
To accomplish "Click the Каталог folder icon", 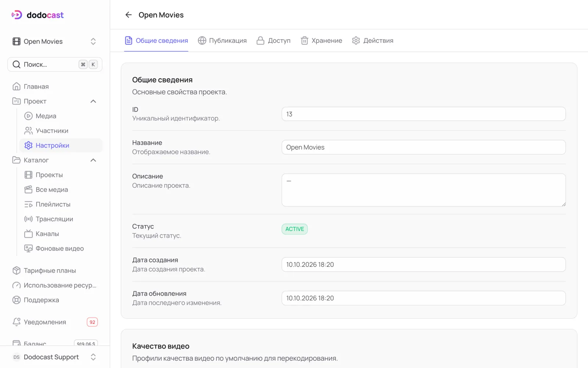I will point(17,160).
